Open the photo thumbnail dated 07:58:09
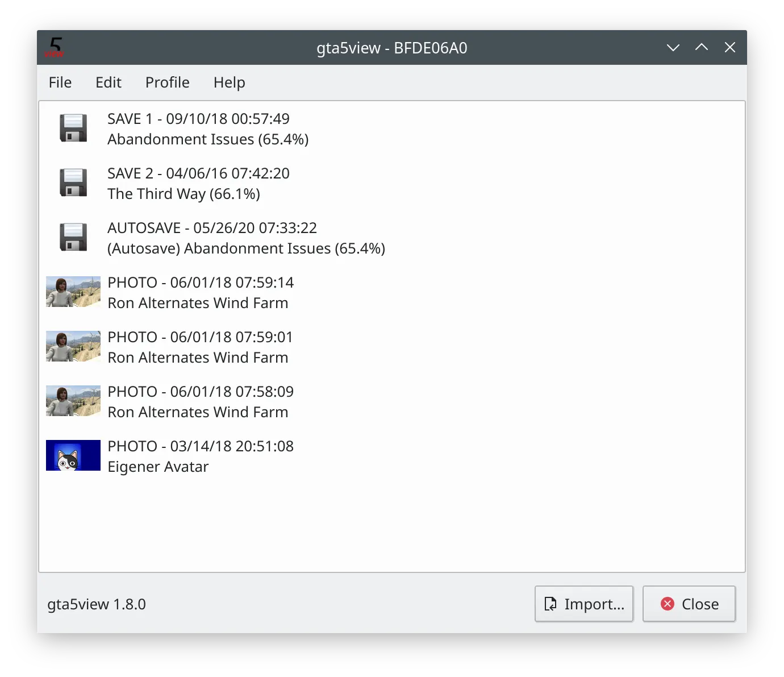This screenshot has width=784, height=677. tap(73, 401)
